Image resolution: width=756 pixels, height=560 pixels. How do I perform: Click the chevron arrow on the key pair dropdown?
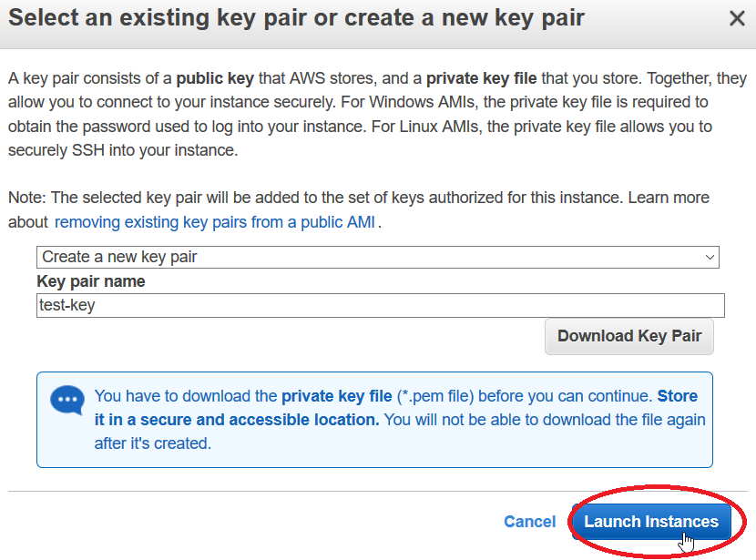710,258
